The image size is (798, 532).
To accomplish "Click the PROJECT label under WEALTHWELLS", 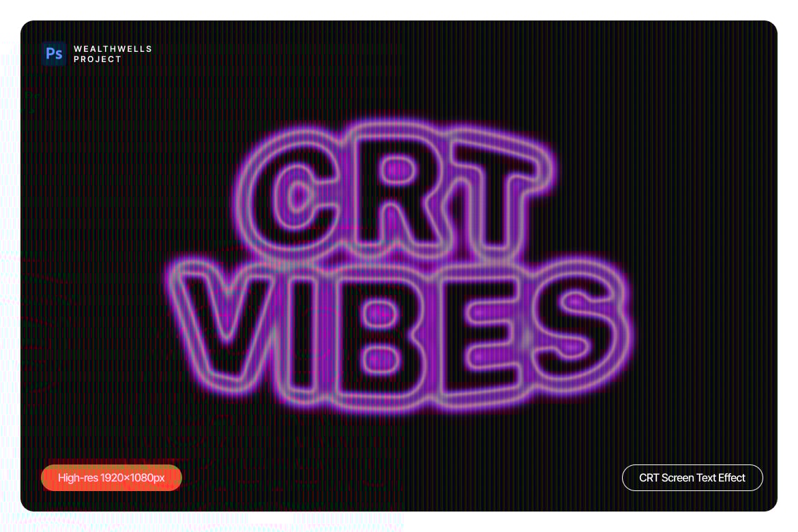I will [98, 59].
